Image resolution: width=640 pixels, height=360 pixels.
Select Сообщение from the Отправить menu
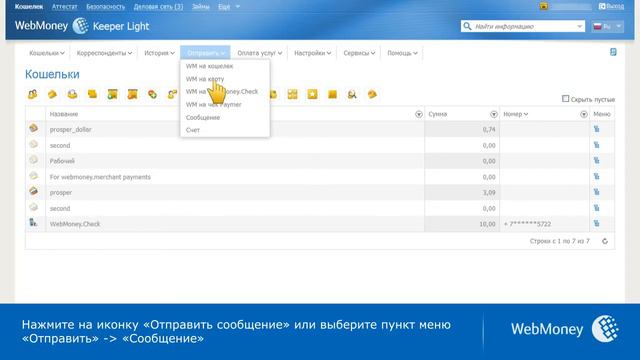[x=203, y=117]
